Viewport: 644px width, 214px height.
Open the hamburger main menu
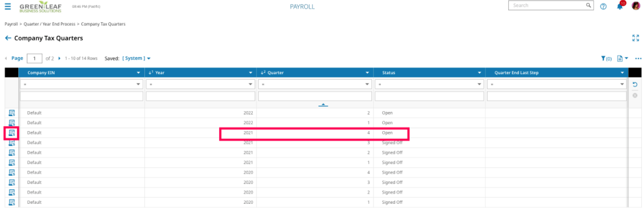coord(8,7)
